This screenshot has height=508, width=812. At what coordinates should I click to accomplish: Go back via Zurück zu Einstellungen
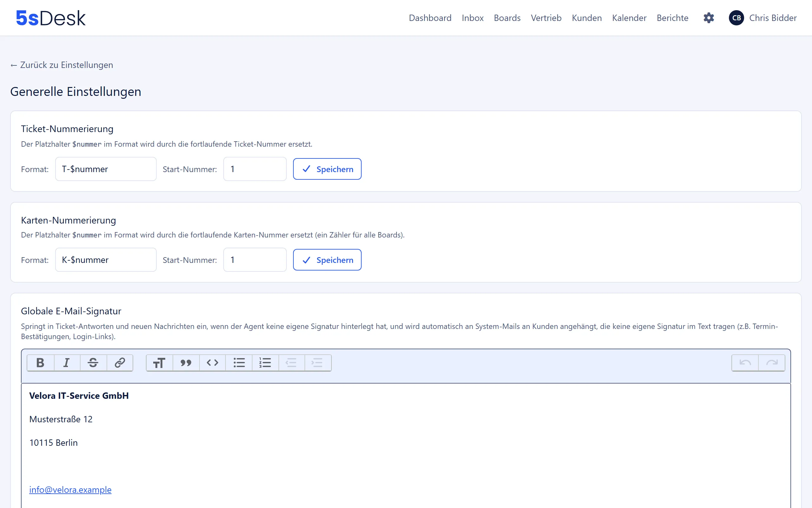click(x=62, y=65)
